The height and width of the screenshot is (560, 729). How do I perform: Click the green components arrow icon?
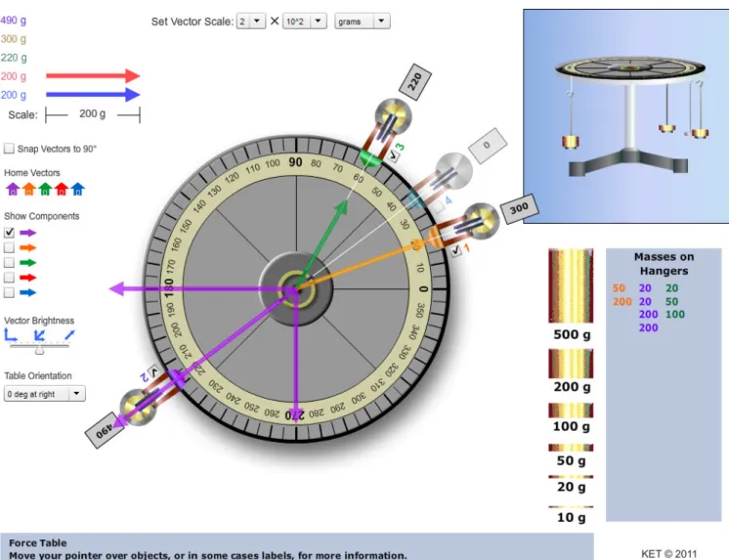tap(28, 263)
